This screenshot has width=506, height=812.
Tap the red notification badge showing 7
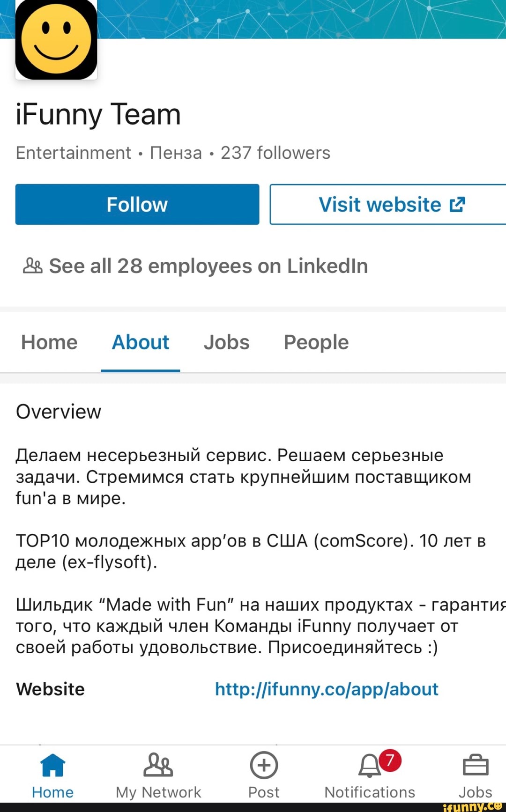[390, 760]
